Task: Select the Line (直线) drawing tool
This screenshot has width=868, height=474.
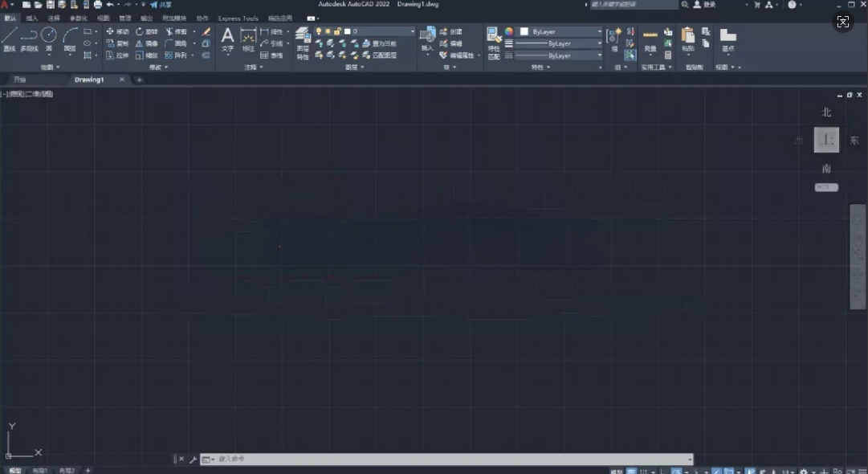Action: pyautogui.click(x=10, y=35)
